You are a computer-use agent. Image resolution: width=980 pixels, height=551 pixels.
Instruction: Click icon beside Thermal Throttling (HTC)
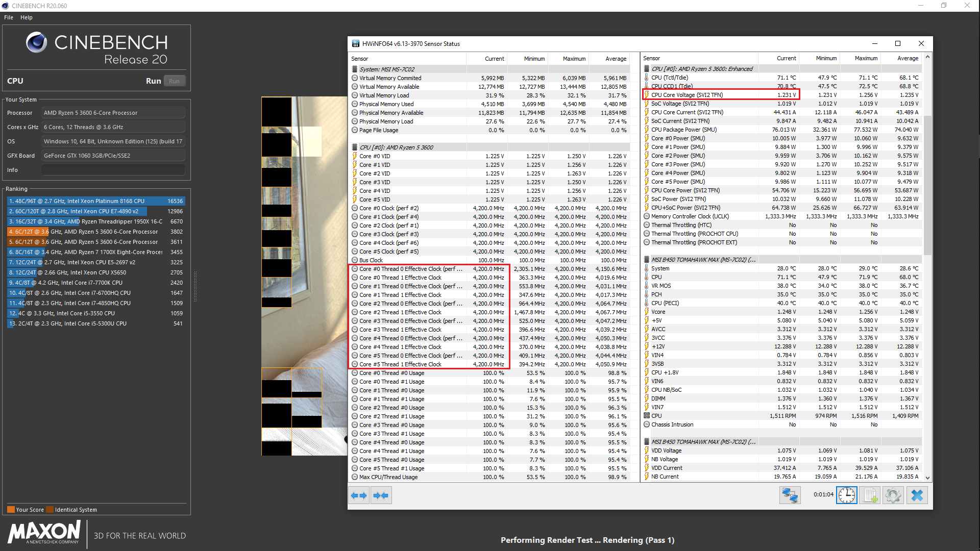[x=647, y=225]
